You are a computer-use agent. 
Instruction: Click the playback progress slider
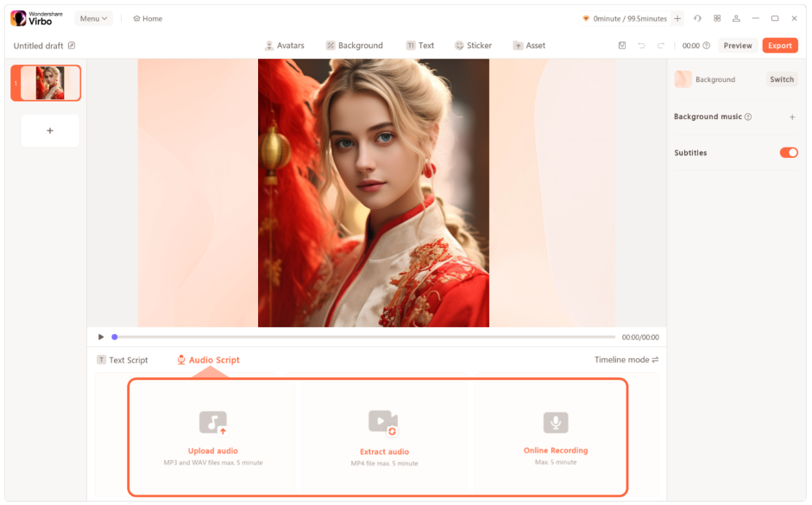tap(364, 338)
